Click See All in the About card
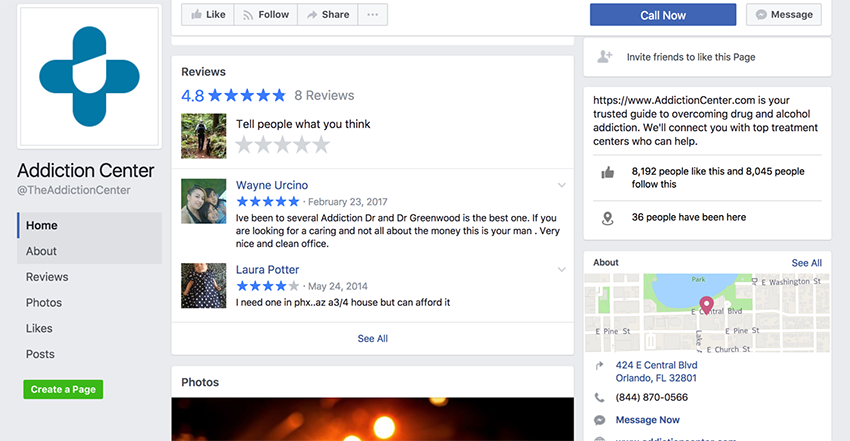This screenshot has height=441, width=850. point(806,263)
